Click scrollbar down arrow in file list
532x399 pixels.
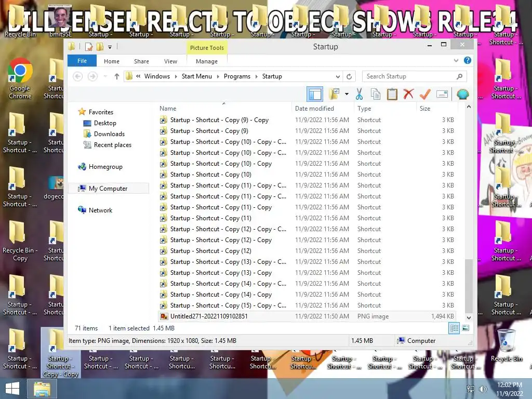click(x=469, y=318)
